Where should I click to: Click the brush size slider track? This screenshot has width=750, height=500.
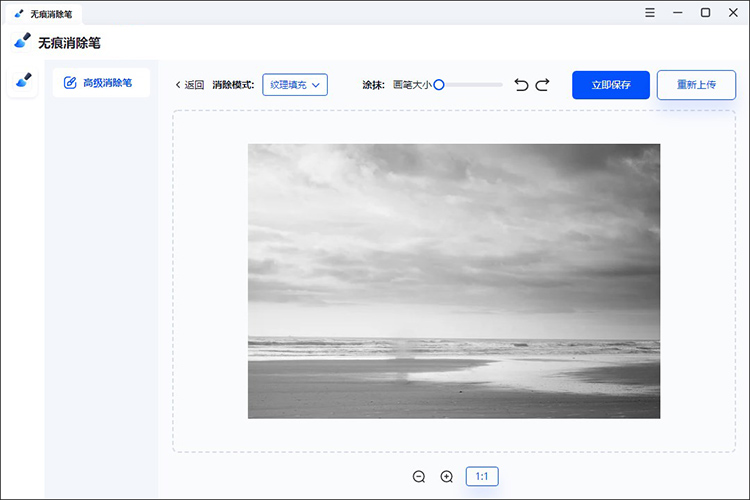pos(469,85)
